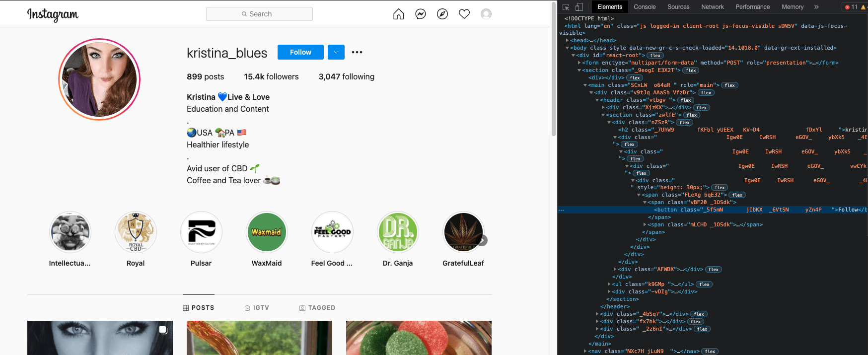Select the highlighted Follow button node
Screen dimensions: 868x355
713,210
